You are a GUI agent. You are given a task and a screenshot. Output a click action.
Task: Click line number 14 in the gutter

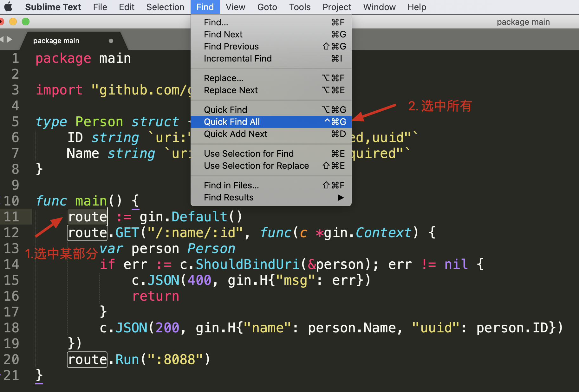point(12,264)
